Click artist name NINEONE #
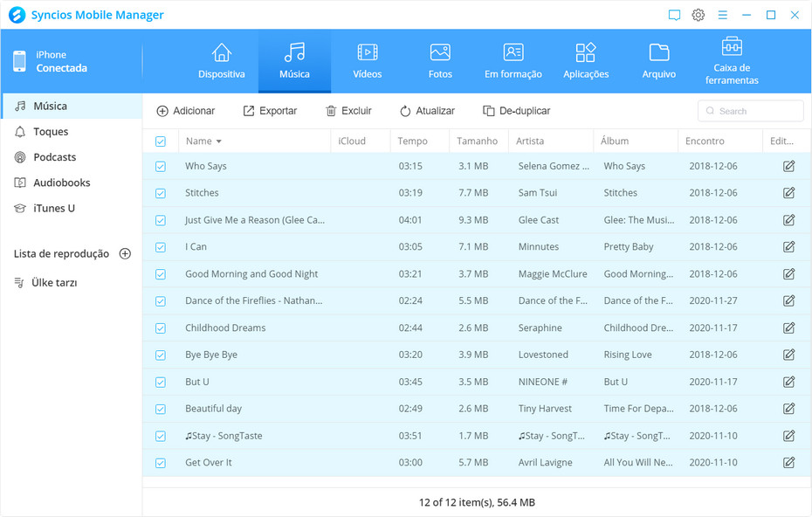 pyautogui.click(x=542, y=382)
